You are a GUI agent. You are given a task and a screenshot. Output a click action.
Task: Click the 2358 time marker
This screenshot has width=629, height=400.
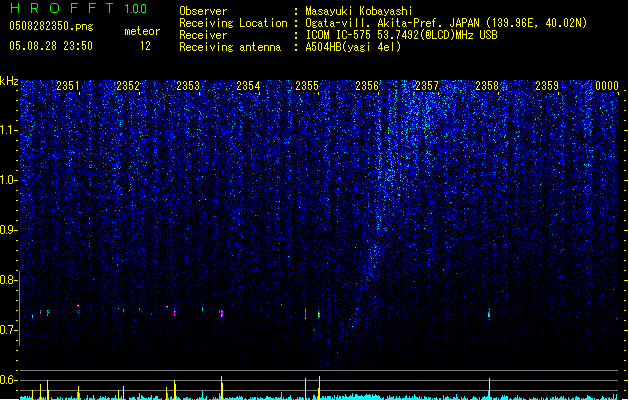tap(487, 86)
